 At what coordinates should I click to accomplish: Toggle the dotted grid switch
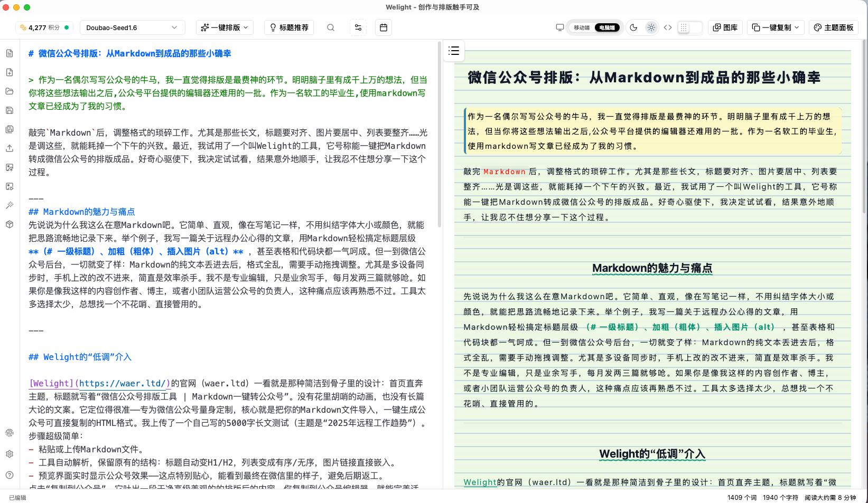click(x=689, y=27)
